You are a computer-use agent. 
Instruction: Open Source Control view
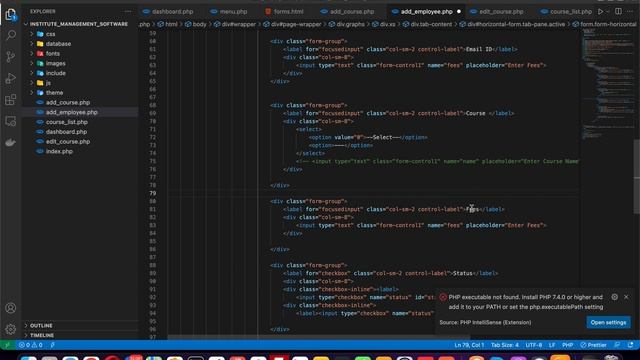tap(11, 57)
